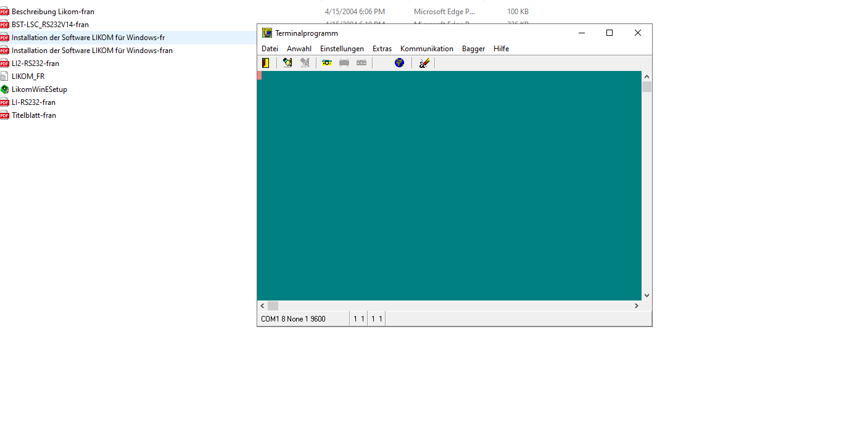Click the yellow camera toolbar icon

(x=327, y=63)
